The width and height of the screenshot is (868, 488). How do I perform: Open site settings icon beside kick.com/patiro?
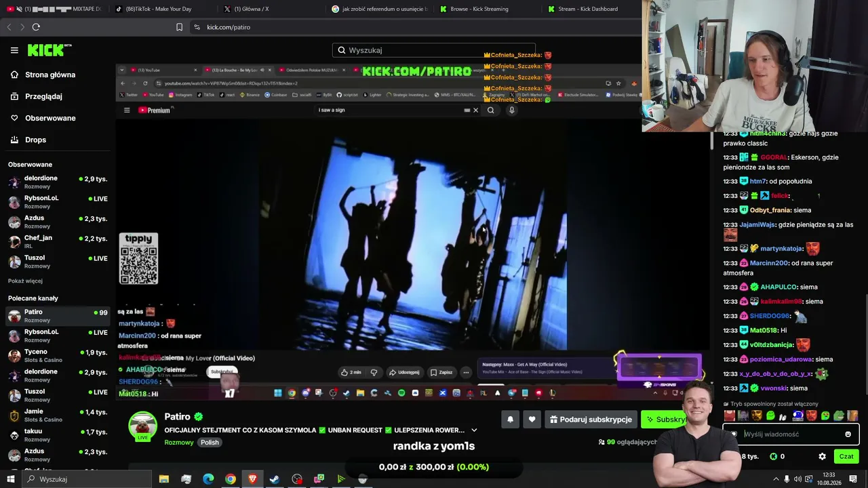[197, 27]
